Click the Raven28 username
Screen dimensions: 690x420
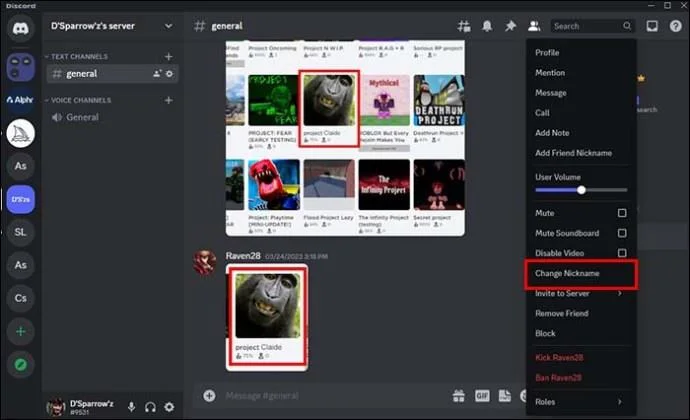click(243, 256)
